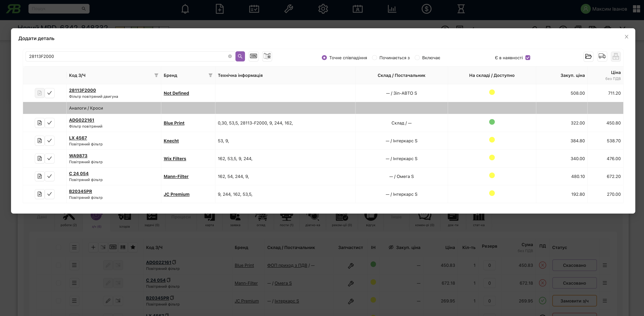
Task: Open the Blue Print brand link
Action: point(174,123)
